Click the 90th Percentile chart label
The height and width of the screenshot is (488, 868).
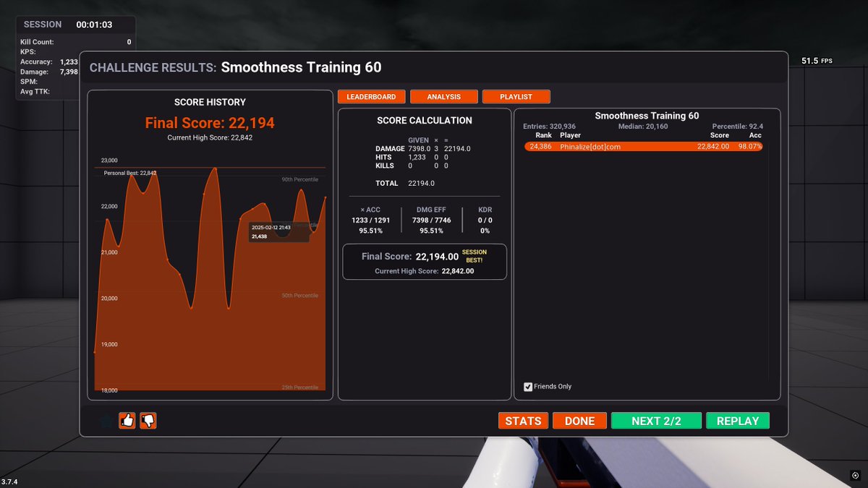coord(299,179)
